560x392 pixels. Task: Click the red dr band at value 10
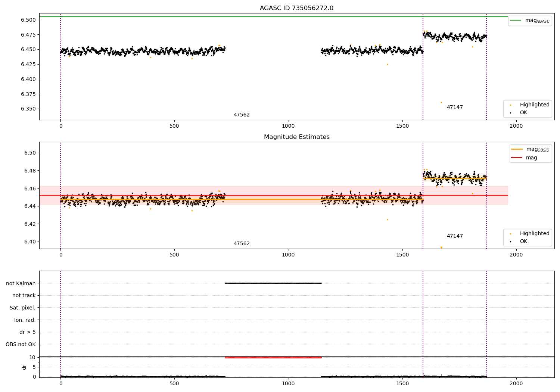(273, 358)
